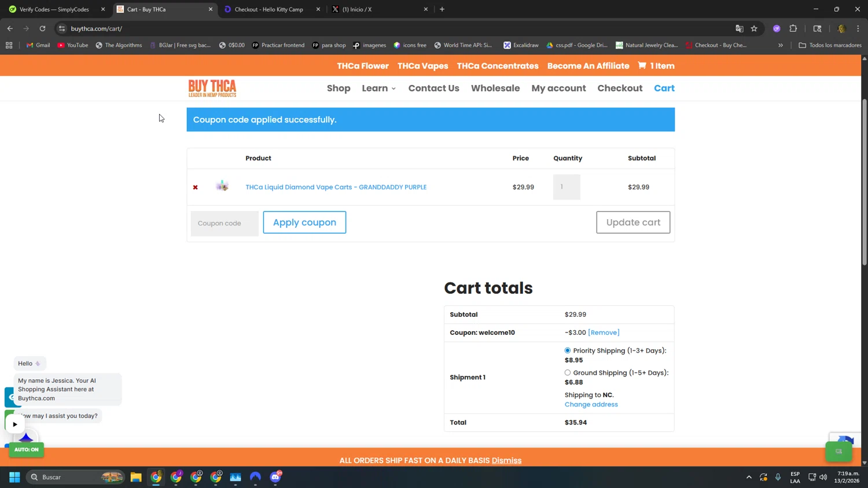Screen dimensions: 868x488
Task: Open a new browser tab
Action: [x=442, y=9]
